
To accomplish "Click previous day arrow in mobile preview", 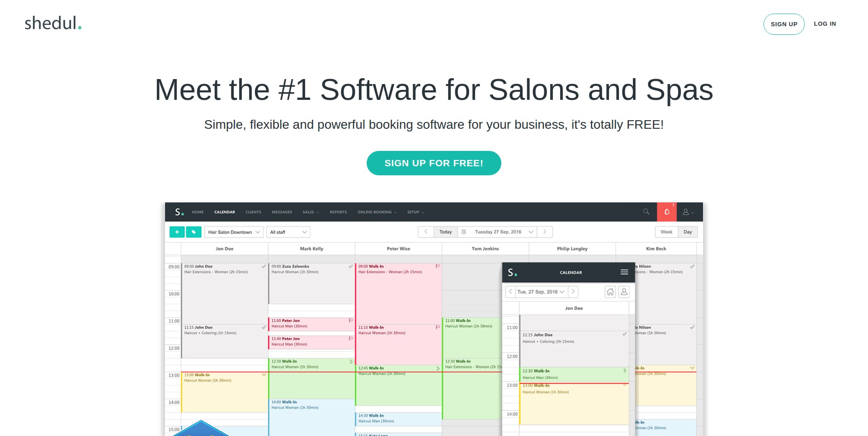I will click(510, 291).
